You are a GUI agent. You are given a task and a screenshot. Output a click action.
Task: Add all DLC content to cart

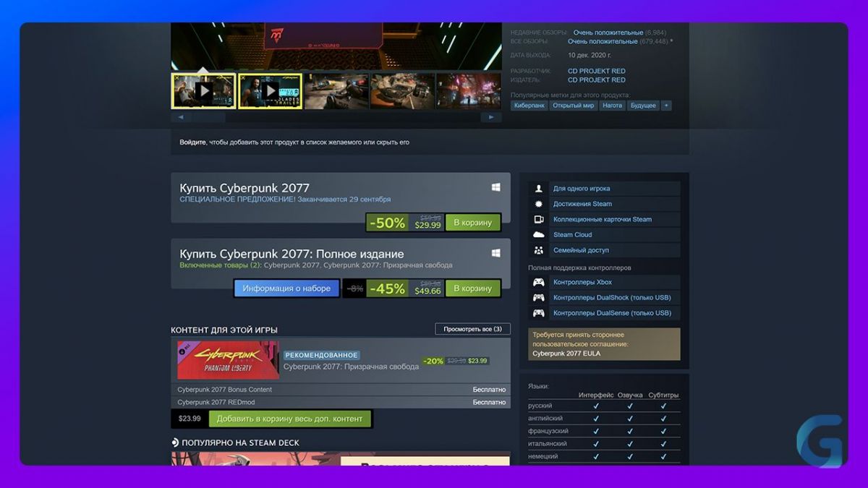coord(290,419)
